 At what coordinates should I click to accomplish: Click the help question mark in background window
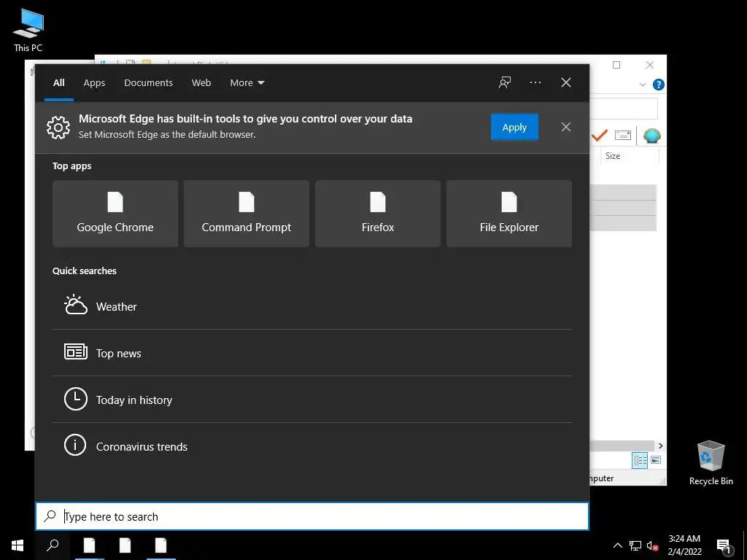coord(659,85)
